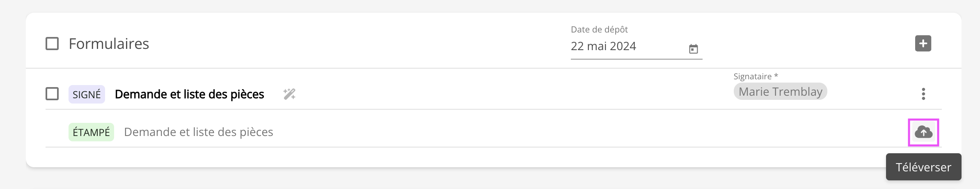Open the signed Demande et liste des pièces
The height and width of the screenshot is (189, 980).
click(x=189, y=94)
